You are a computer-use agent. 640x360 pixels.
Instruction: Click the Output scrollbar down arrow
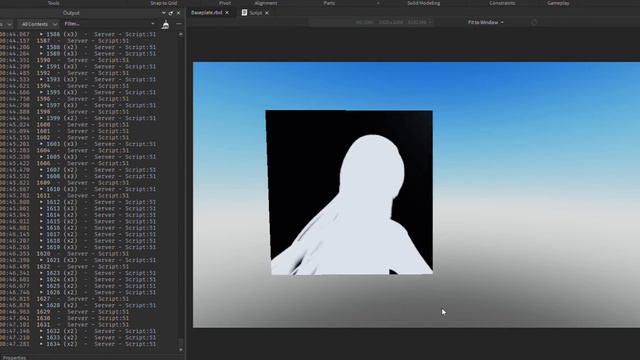(x=181, y=350)
